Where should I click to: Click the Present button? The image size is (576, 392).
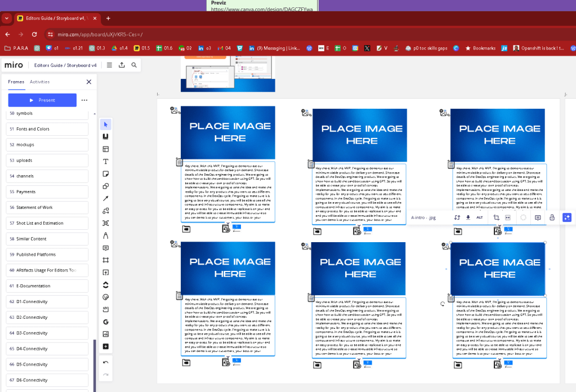tap(42, 100)
